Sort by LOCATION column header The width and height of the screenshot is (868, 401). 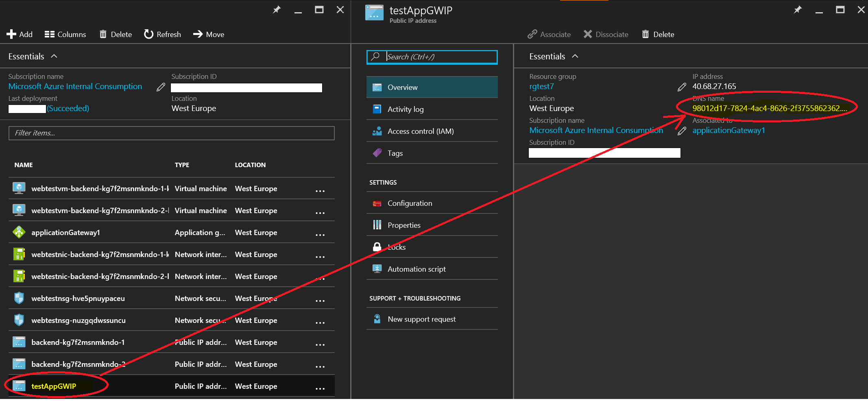(250, 165)
